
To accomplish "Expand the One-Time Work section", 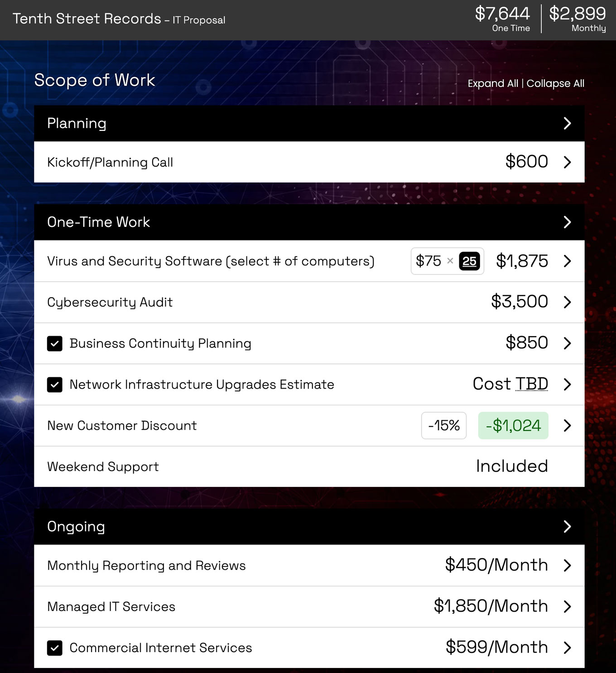I will coord(567,222).
